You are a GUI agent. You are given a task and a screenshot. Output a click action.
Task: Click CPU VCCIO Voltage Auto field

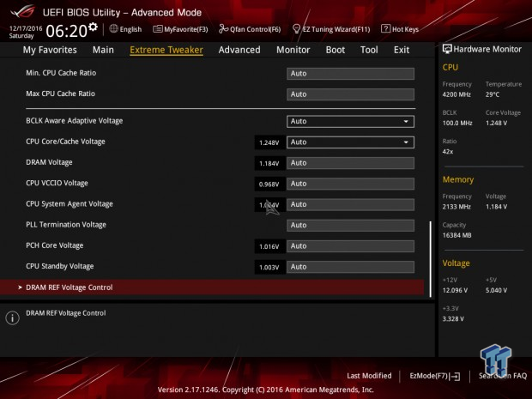[x=350, y=184]
